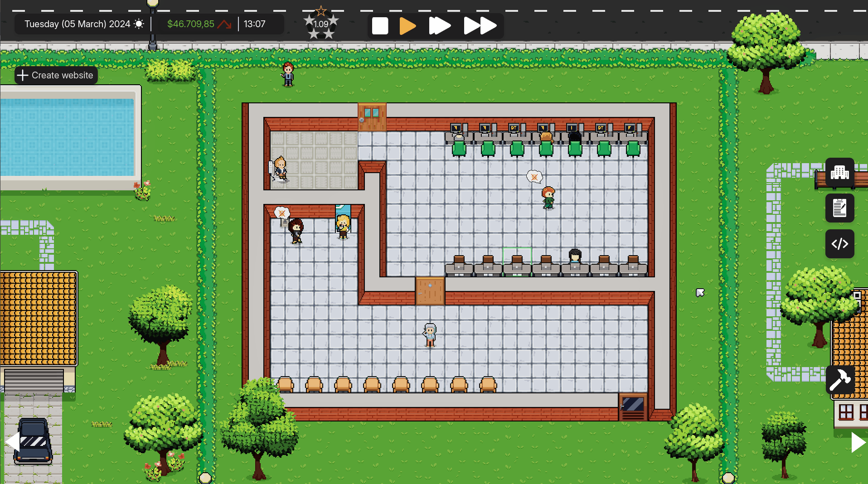Enter build mode with the hammer icon
868x484 pixels.
click(841, 380)
